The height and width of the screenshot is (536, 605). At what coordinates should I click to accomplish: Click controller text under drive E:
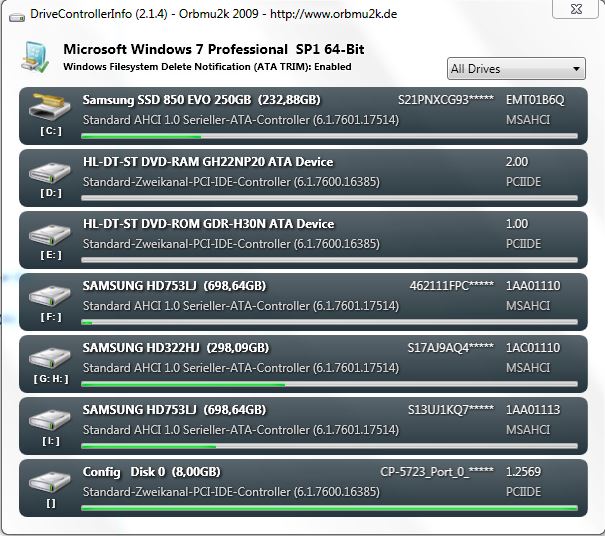coord(231,244)
